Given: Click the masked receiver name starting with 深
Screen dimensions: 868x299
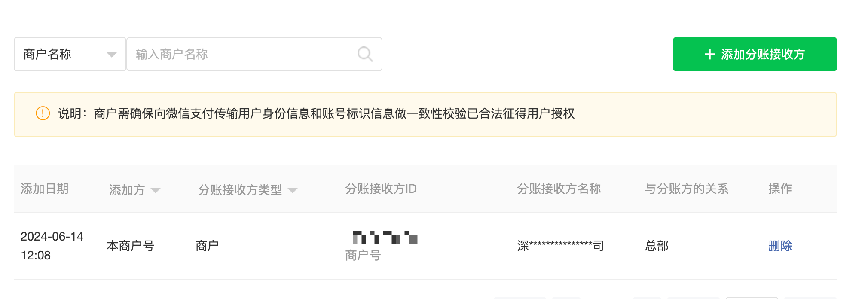Looking at the screenshot, I should 560,246.
